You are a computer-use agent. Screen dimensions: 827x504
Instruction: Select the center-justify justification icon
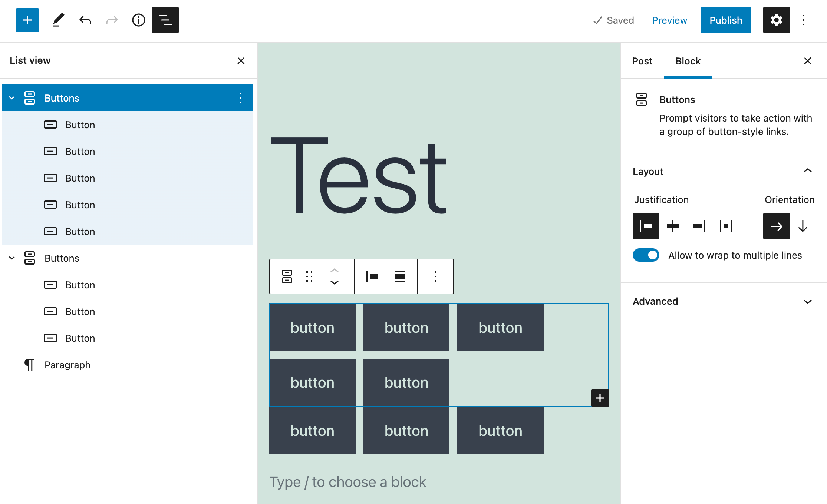(673, 227)
